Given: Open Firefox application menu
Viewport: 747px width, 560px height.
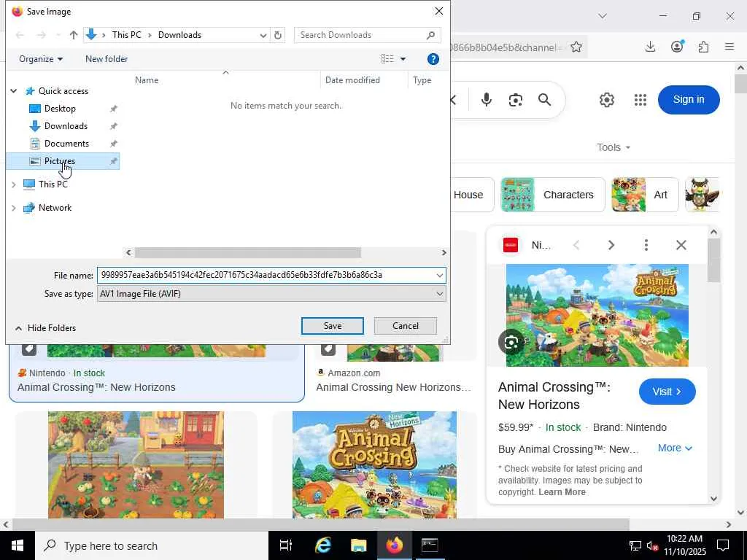Looking at the screenshot, I should (729, 47).
